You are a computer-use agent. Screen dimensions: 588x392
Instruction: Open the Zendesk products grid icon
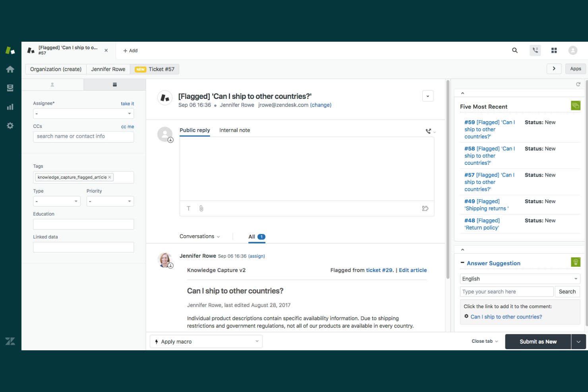click(554, 50)
